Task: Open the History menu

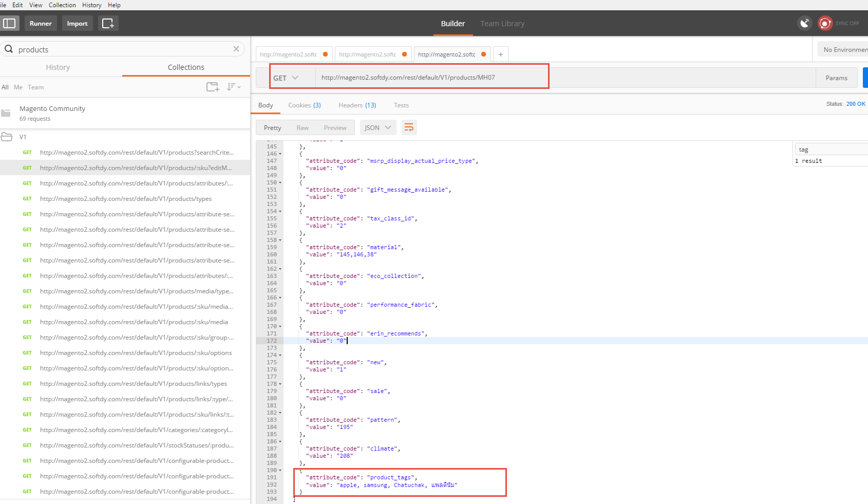Action: [92, 5]
